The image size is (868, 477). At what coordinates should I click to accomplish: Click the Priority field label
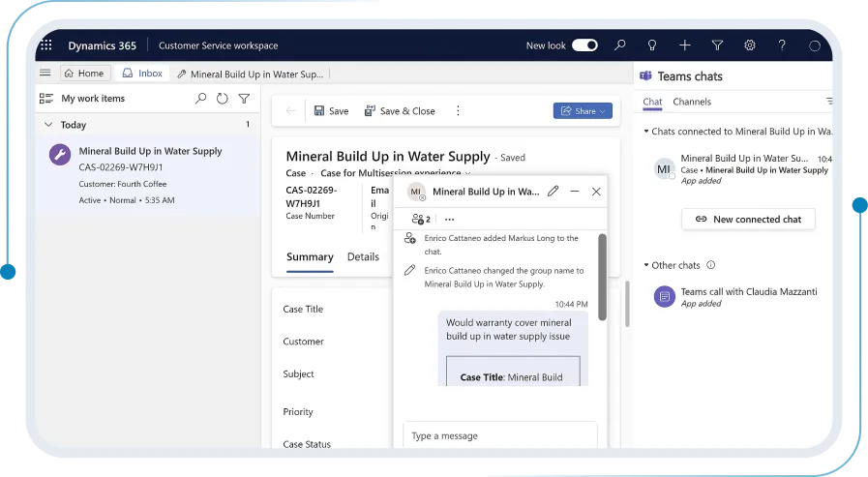point(298,412)
